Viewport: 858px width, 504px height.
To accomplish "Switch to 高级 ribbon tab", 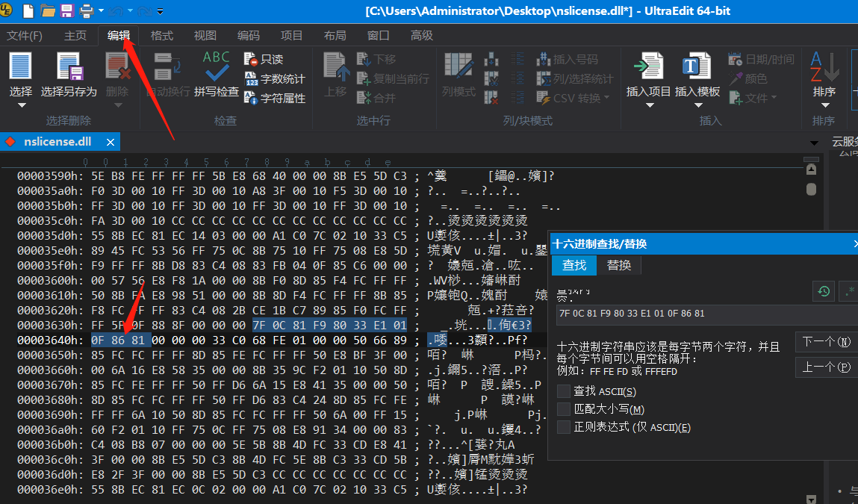I will (x=421, y=36).
